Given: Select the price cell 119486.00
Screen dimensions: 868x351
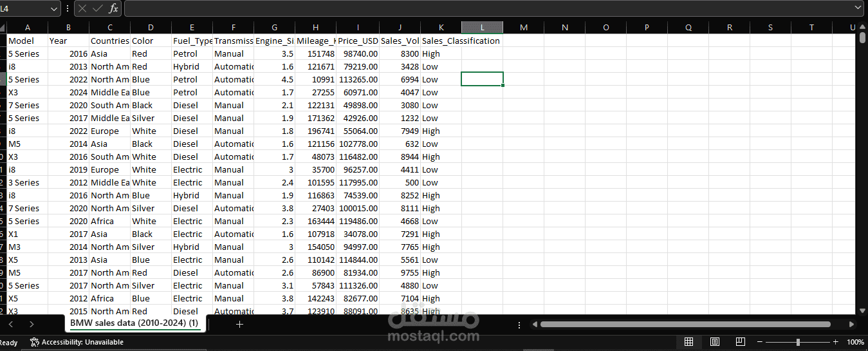Looking at the screenshot, I should point(358,221).
